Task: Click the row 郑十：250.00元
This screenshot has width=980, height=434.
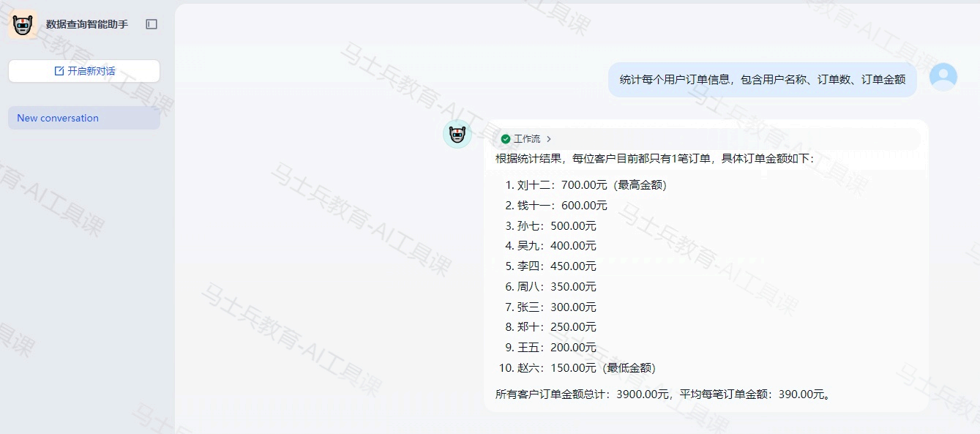Action: point(551,327)
